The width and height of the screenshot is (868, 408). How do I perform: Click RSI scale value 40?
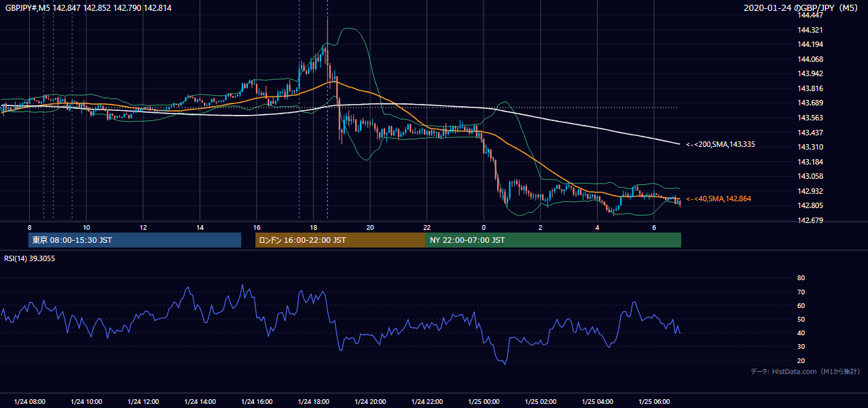click(x=801, y=333)
